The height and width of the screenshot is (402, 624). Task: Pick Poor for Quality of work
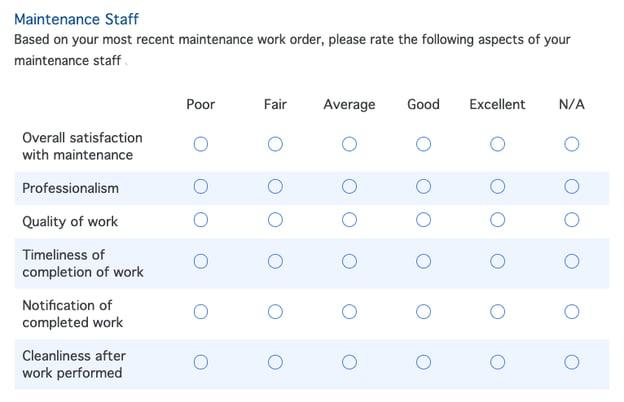201,220
